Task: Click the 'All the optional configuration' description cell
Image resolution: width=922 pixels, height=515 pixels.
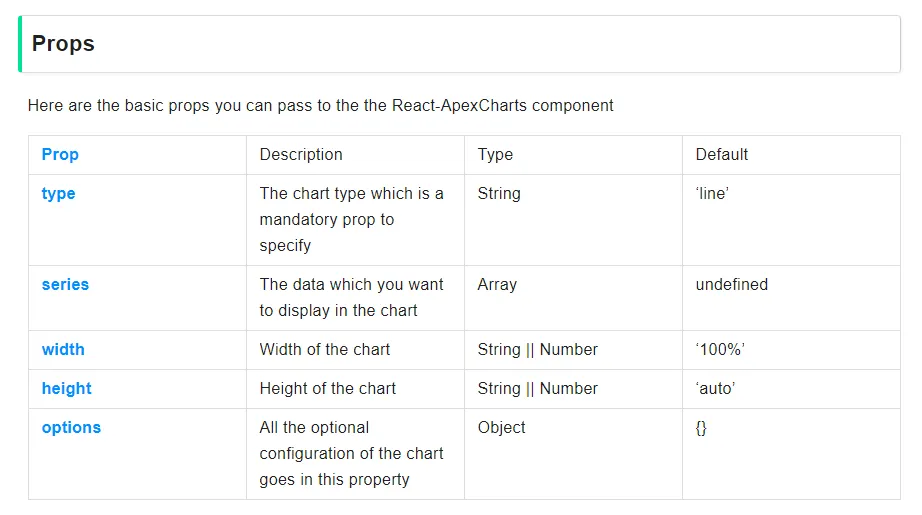Action: (x=351, y=454)
